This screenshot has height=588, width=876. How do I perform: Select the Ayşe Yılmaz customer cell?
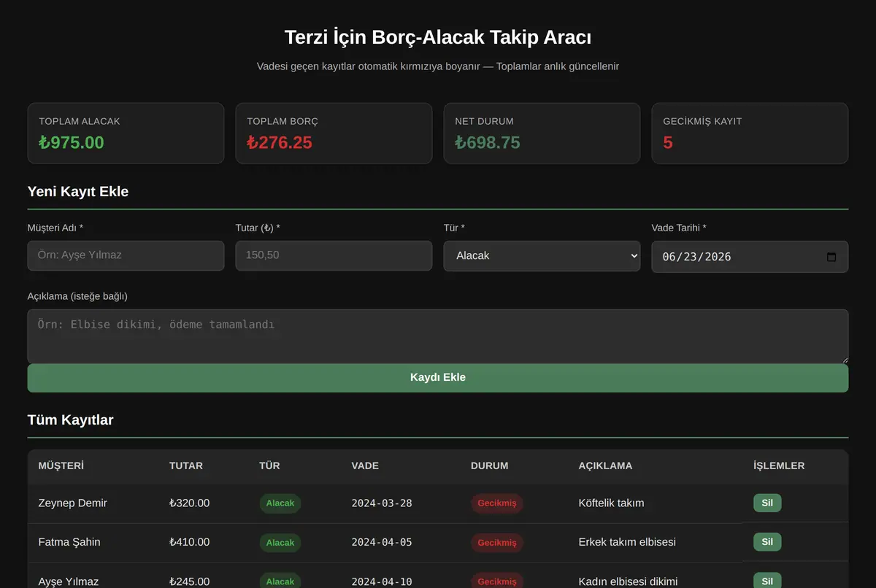pos(69,581)
